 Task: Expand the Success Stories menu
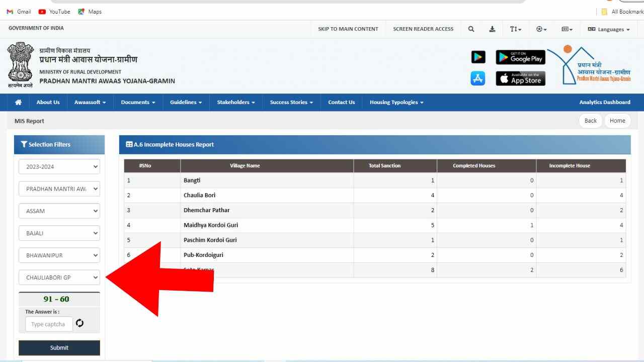[291, 102]
